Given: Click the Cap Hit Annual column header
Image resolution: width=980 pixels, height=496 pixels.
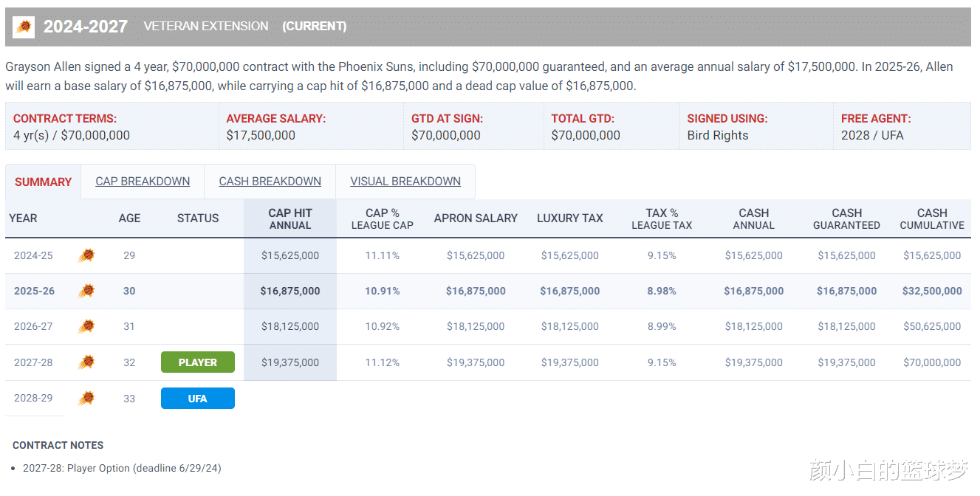Looking at the screenshot, I should pos(290,218).
